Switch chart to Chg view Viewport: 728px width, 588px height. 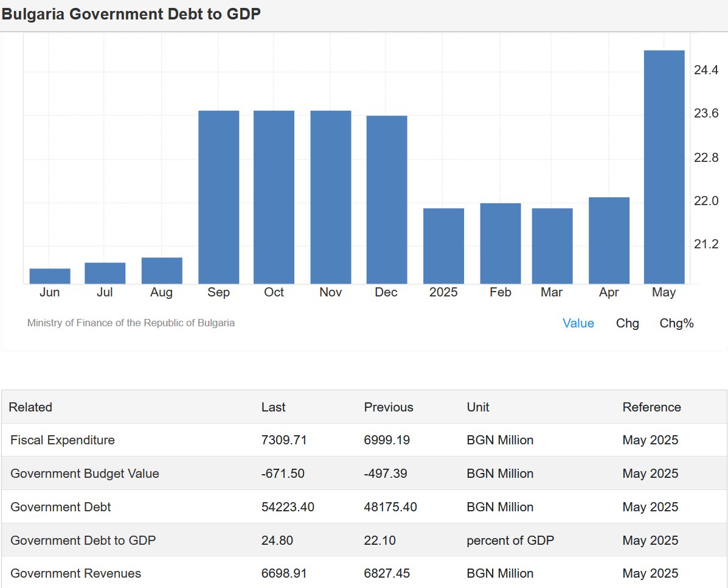627,323
